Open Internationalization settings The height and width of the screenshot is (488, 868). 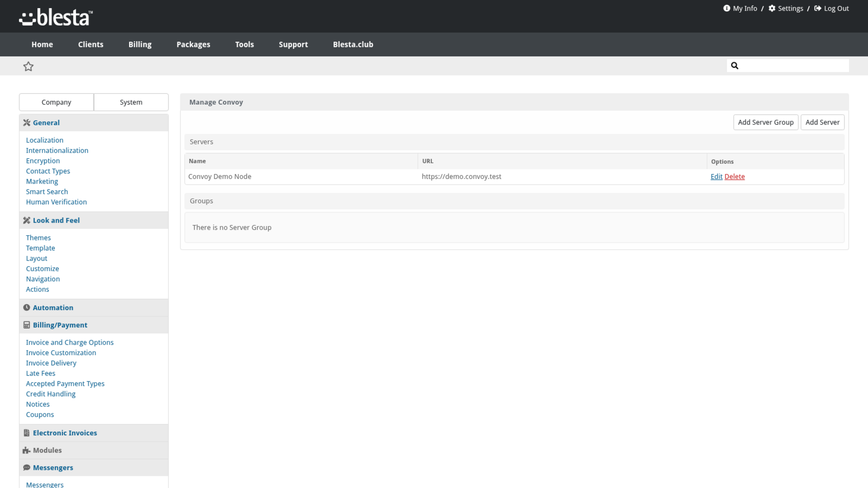pos(57,150)
